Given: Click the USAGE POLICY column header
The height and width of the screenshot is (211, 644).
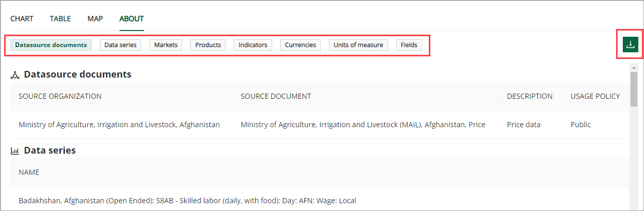Looking at the screenshot, I should 595,96.
